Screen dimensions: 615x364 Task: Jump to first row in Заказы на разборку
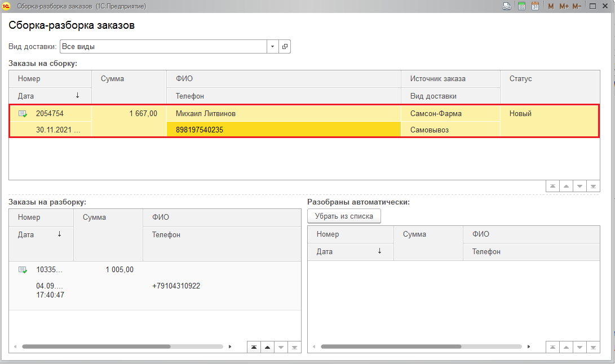coord(254,347)
